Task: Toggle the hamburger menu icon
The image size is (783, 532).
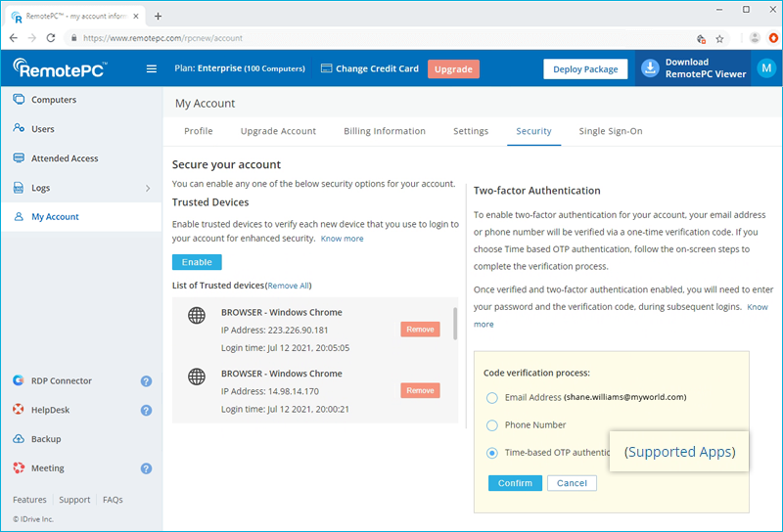Action: [152, 68]
